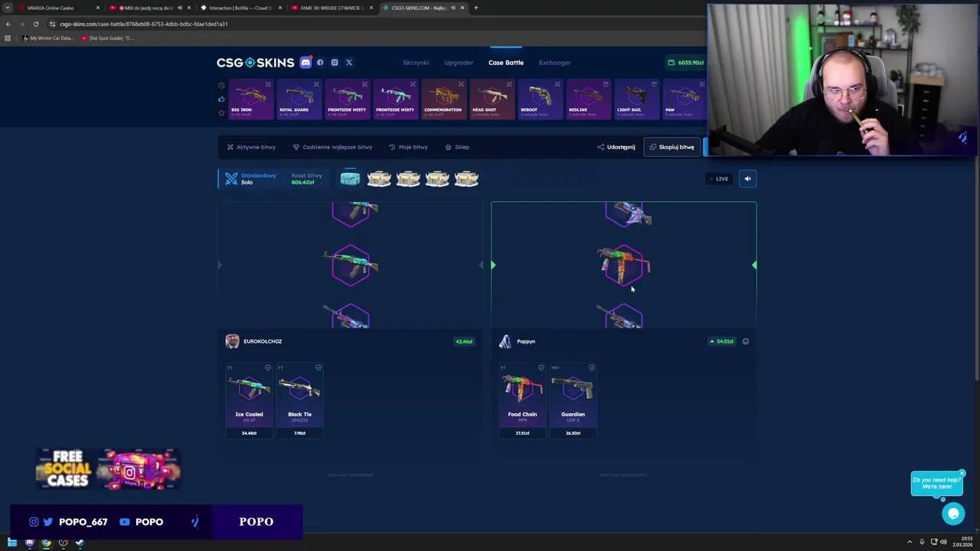Click the LIVE indicator button
The image size is (980, 551).
(x=719, y=178)
